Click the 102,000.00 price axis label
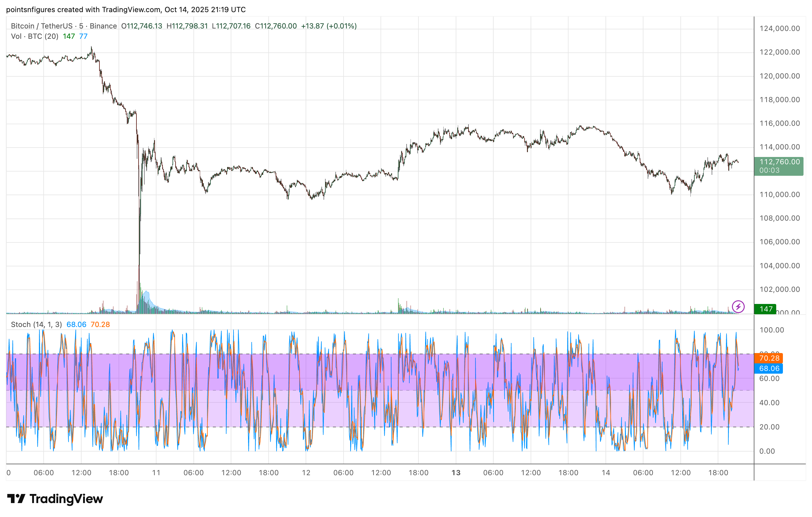812x517 pixels. point(779,289)
